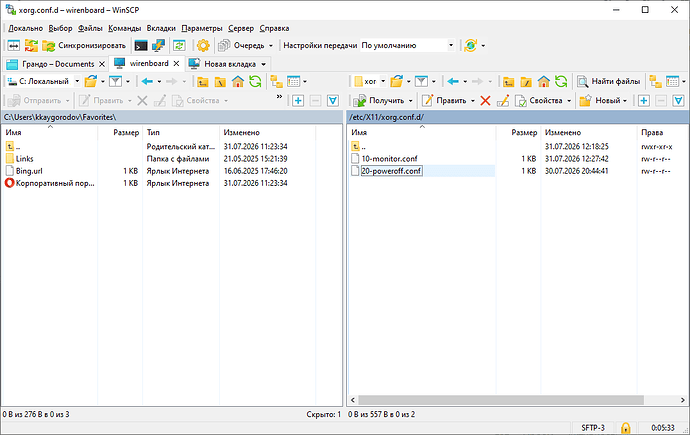Close the wirenboard tab
This screenshot has width=690, height=435.
(176, 64)
